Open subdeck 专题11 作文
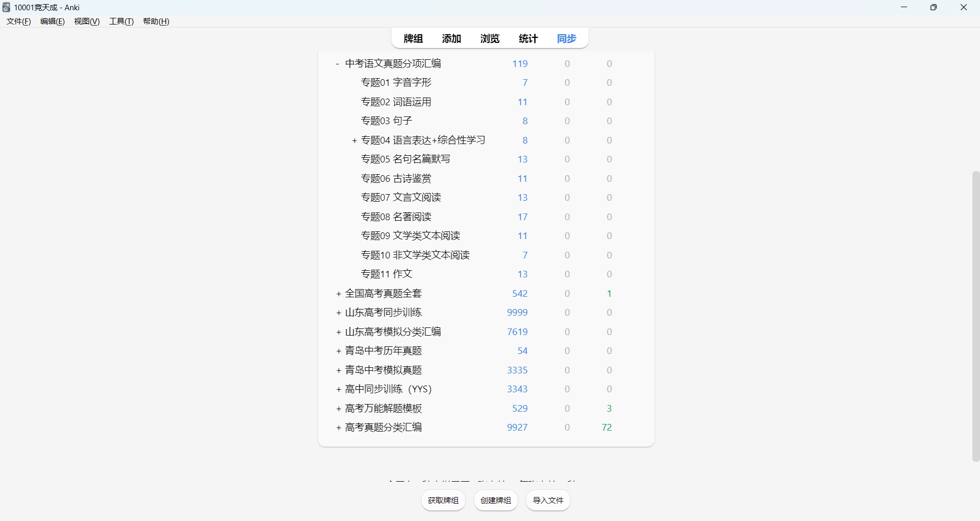980x521 pixels. (386, 274)
